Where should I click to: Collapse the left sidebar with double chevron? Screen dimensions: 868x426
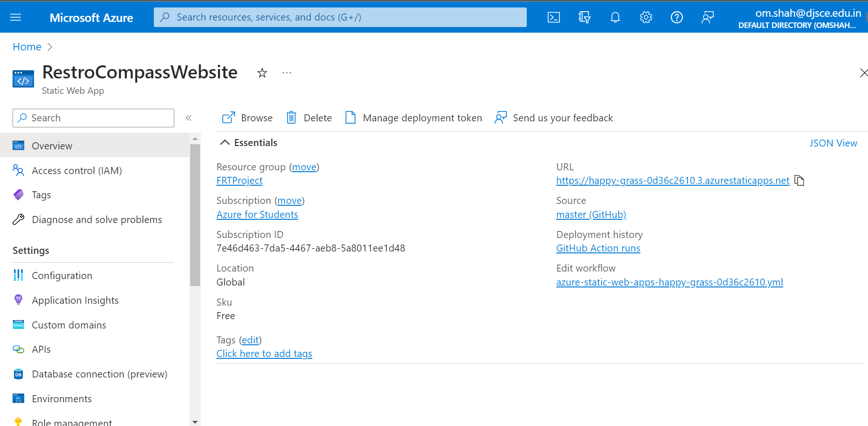pyautogui.click(x=188, y=118)
